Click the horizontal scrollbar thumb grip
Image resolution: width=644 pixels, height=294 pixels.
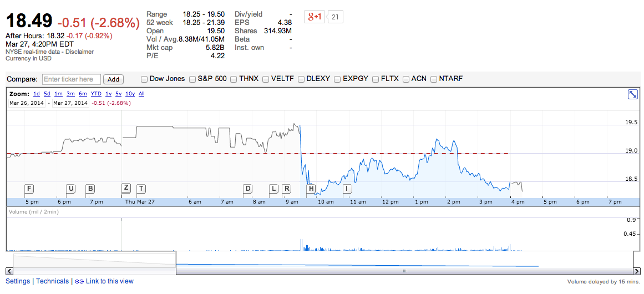coord(405,271)
